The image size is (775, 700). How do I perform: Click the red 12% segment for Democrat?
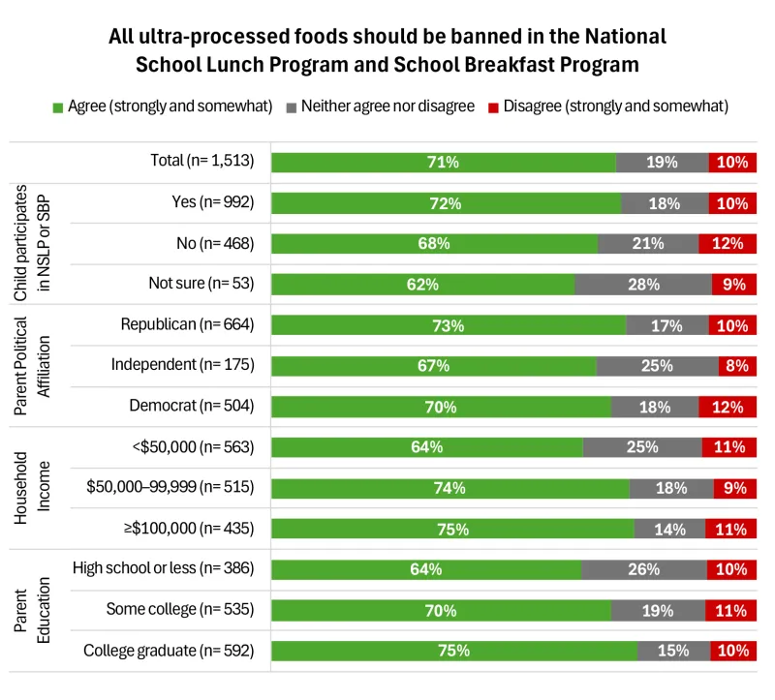[732, 407]
